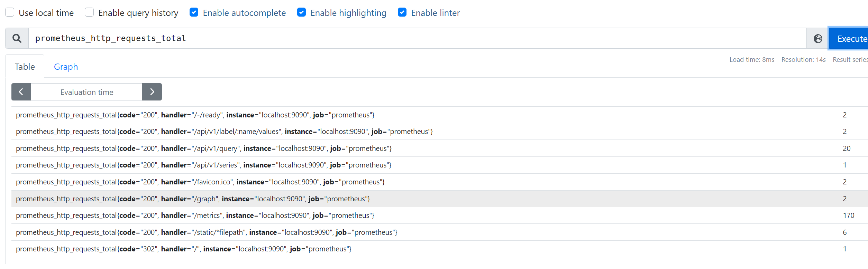The image size is (868, 269).
Task: Go to previous evaluation time
Action: coord(21,92)
